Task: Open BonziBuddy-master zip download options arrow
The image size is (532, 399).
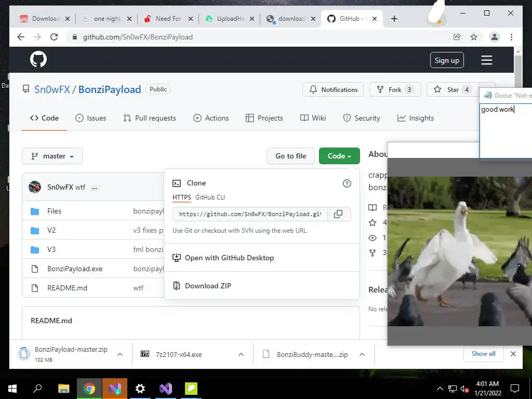Action: click(362, 354)
